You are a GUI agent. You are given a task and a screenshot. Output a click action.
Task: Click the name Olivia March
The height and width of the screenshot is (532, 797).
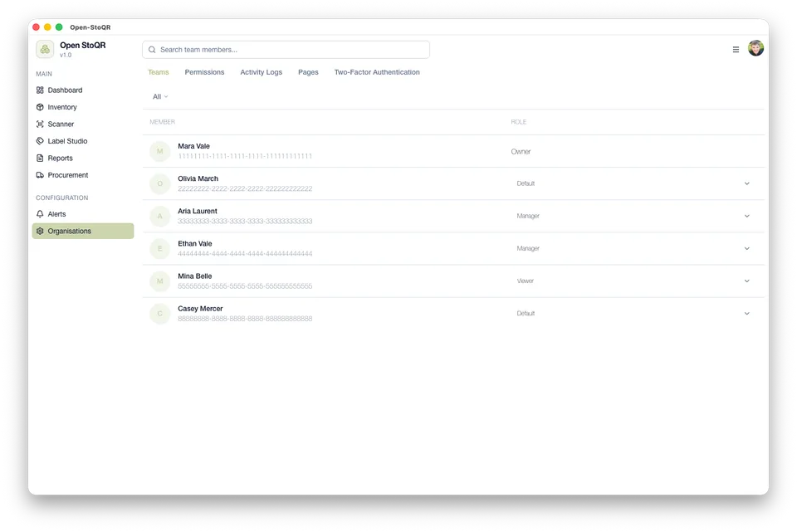coord(198,178)
